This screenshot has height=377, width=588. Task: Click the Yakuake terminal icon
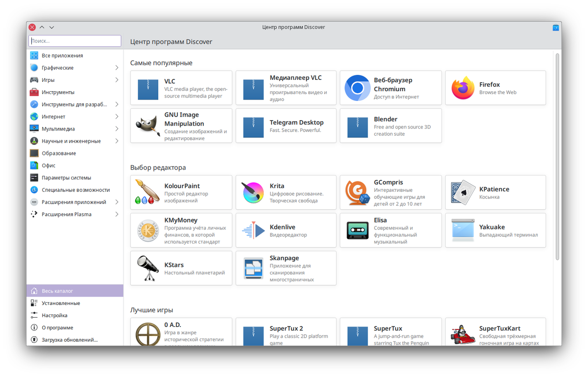(x=463, y=230)
